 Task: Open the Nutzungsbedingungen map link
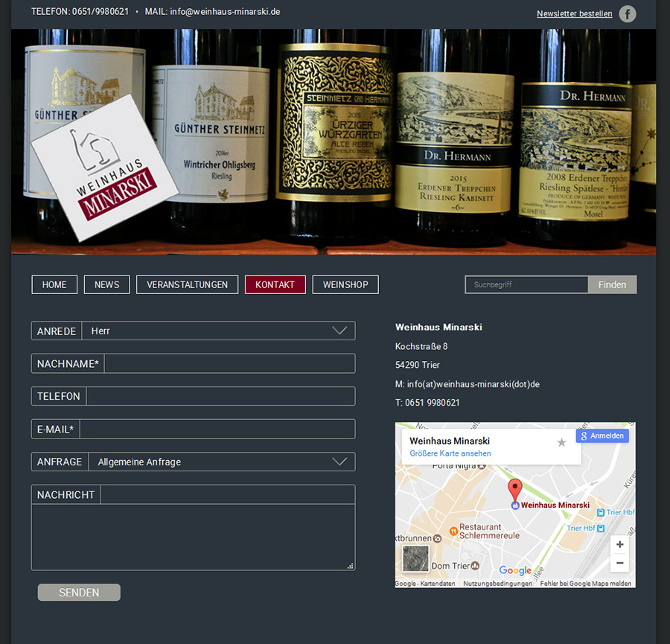[497, 584]
